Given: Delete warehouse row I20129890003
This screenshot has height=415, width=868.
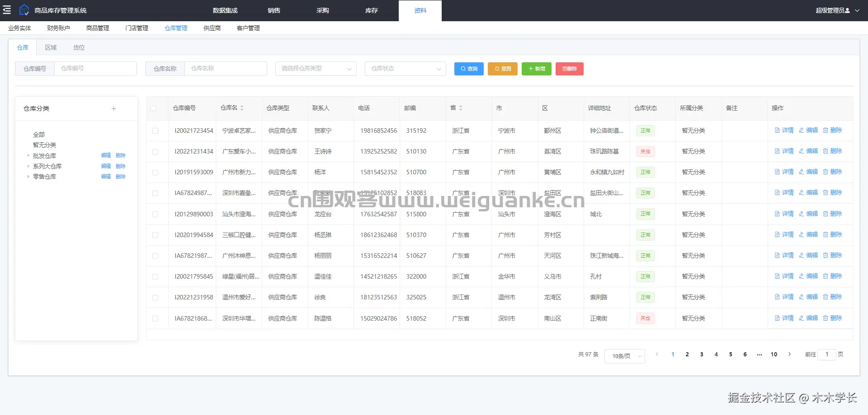Looking at the screenshot, I should pyautogui.click(x=832, y=214).
